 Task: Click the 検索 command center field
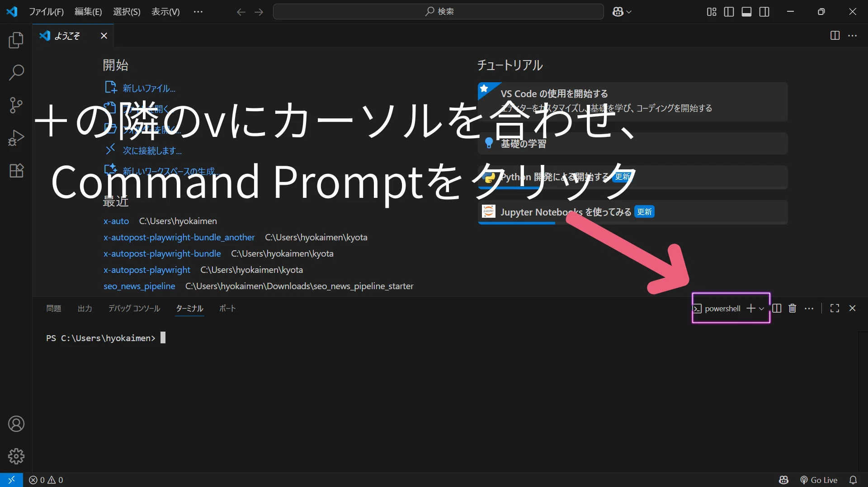click(x=439, y=12)
